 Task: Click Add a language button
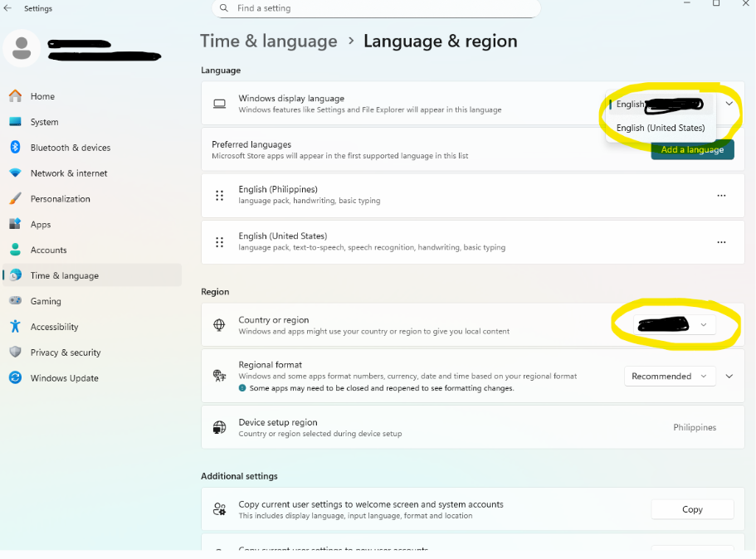click(692, 149)
